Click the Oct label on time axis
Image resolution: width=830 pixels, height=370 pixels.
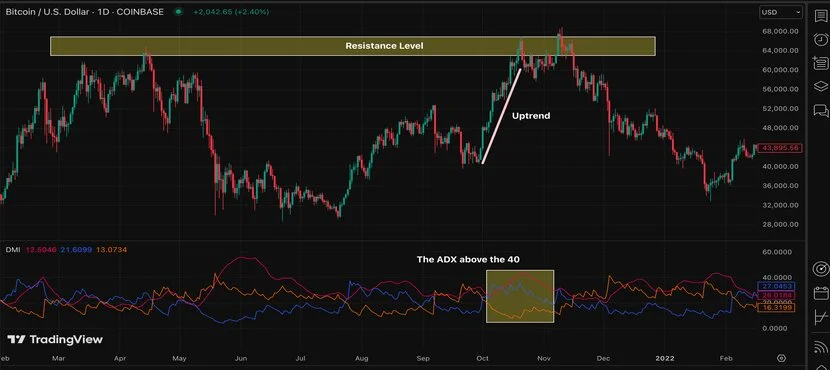(x=483, y=358)
